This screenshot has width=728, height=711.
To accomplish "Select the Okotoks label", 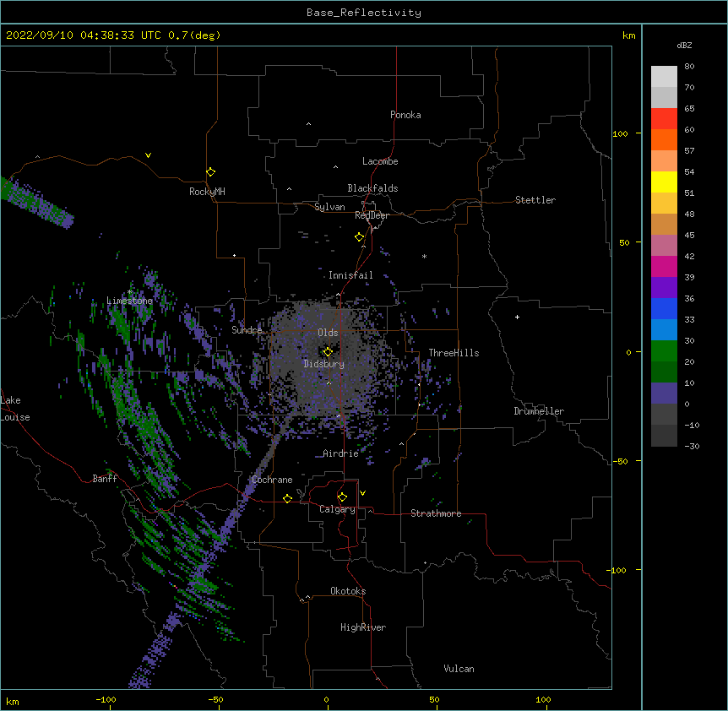I will point(348,591).
